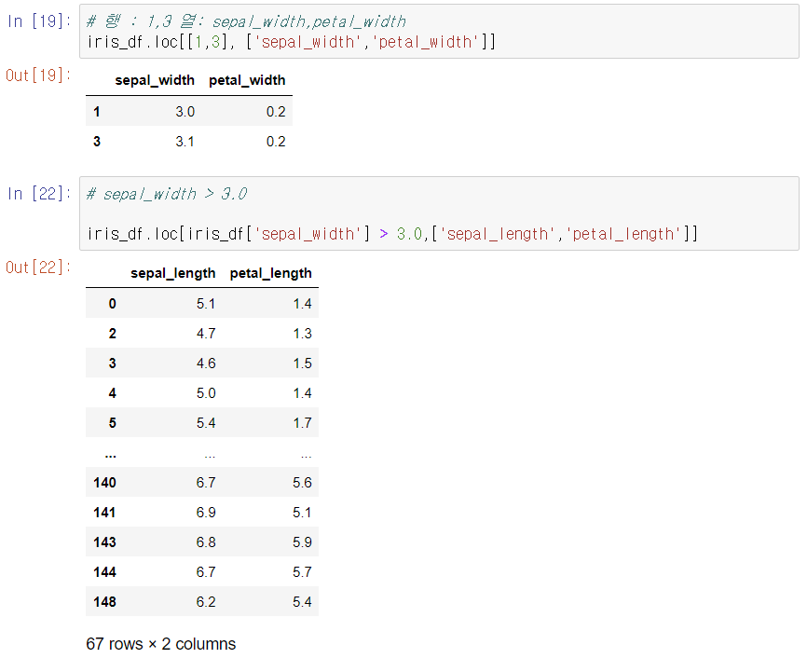Click the code cell In [22] input area

(439, 213)
